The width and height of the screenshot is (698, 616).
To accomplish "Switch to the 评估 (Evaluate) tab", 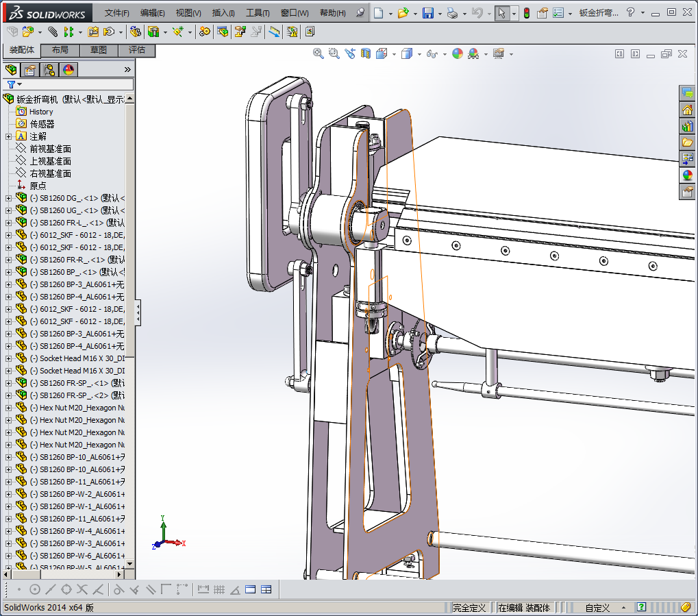I will pos(136,50).
